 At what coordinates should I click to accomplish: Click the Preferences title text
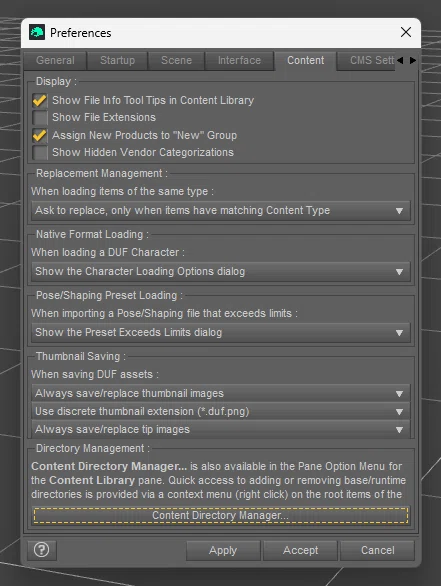(x=81, y=33)
